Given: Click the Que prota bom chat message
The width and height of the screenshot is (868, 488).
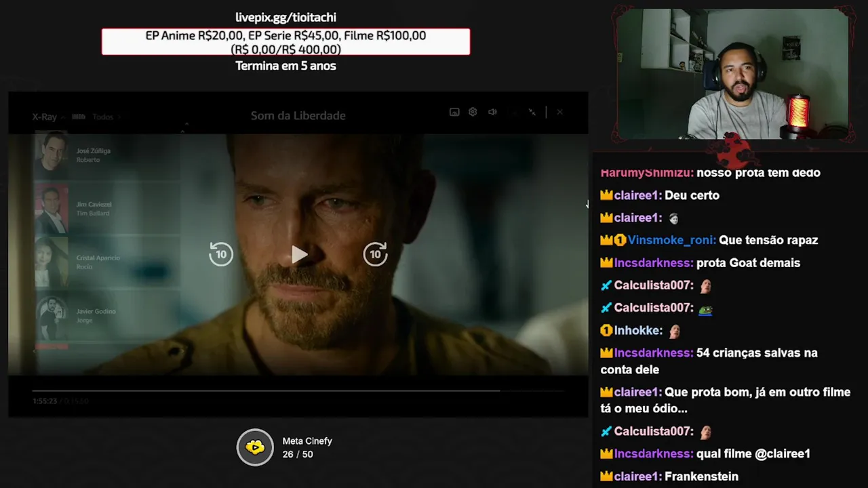Looking at the screenshot, I should (726, 401).
